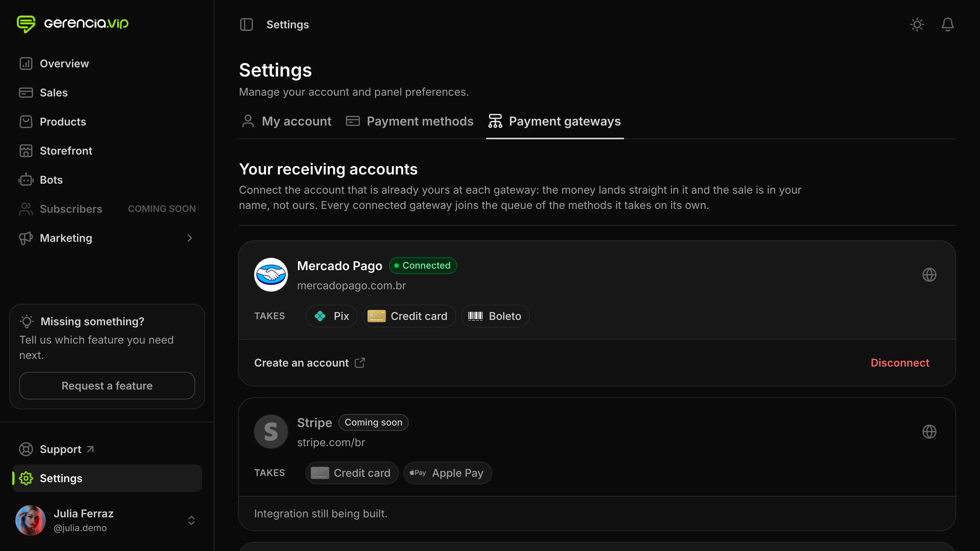Expand the Marketing submenu chevron
Image resolution: width=980 pixels, height=551 pixels.
tap(190, 238)
